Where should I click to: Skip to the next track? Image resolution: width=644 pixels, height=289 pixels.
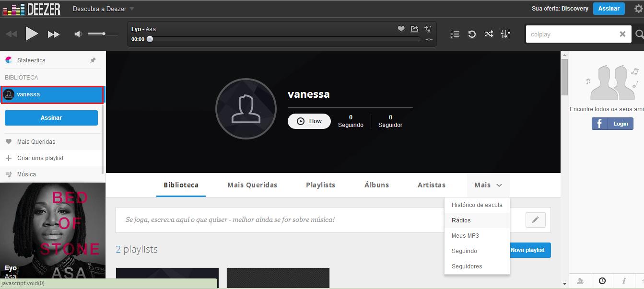click(x=53, y=34)
